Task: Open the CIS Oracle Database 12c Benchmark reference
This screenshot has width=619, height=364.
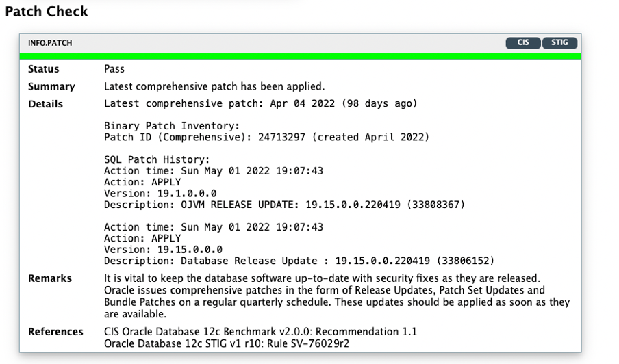Action: coord(260,332)
